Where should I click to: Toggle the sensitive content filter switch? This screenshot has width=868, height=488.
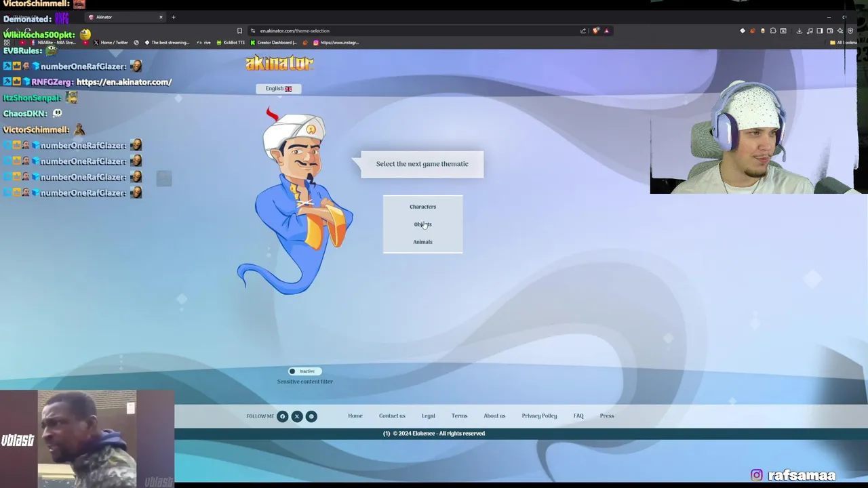(305, 371)
